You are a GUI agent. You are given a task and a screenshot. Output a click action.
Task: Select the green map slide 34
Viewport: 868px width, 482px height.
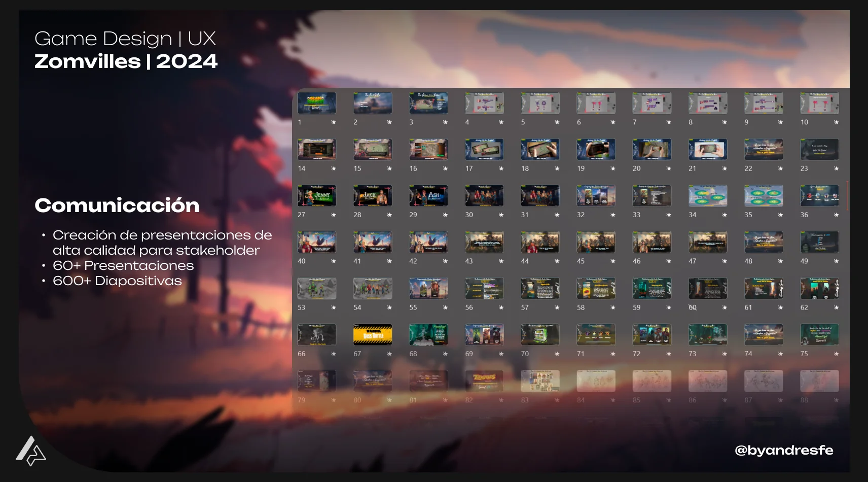(708, 196)
